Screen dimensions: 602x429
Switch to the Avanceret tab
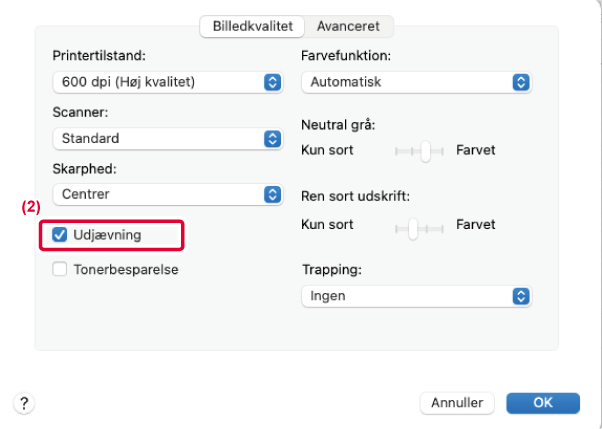349,26
